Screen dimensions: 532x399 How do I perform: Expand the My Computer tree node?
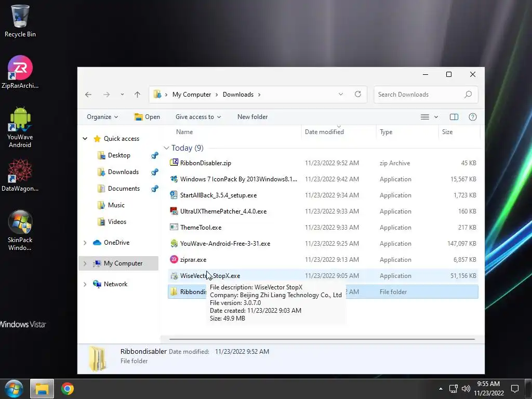coord(85,263)
